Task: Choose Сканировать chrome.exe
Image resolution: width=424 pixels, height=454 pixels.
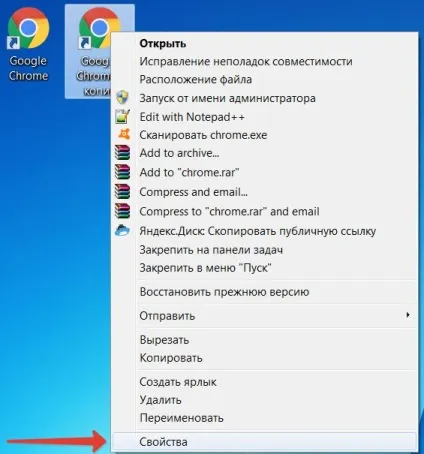Action: (265, 135)
